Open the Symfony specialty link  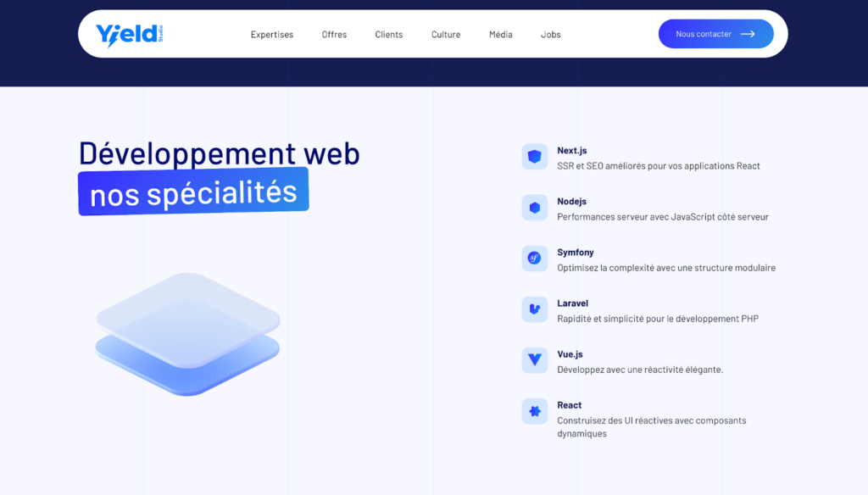tap(576, 253)
